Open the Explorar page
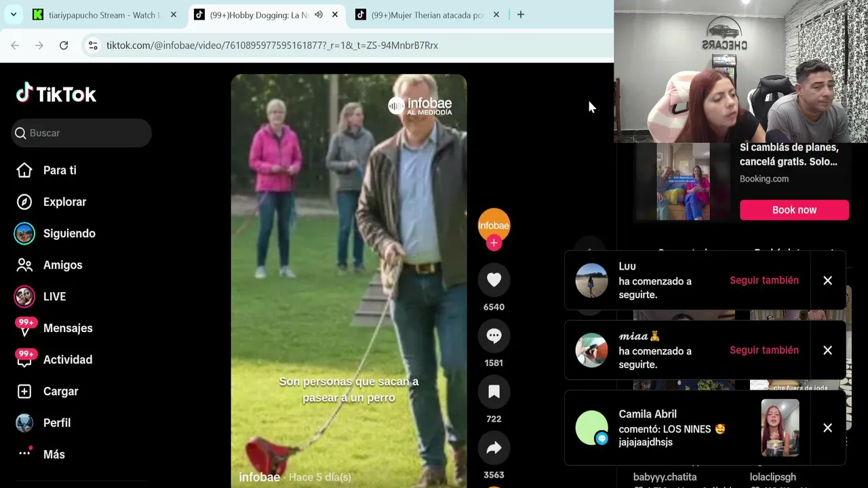 tap(64, 202)
